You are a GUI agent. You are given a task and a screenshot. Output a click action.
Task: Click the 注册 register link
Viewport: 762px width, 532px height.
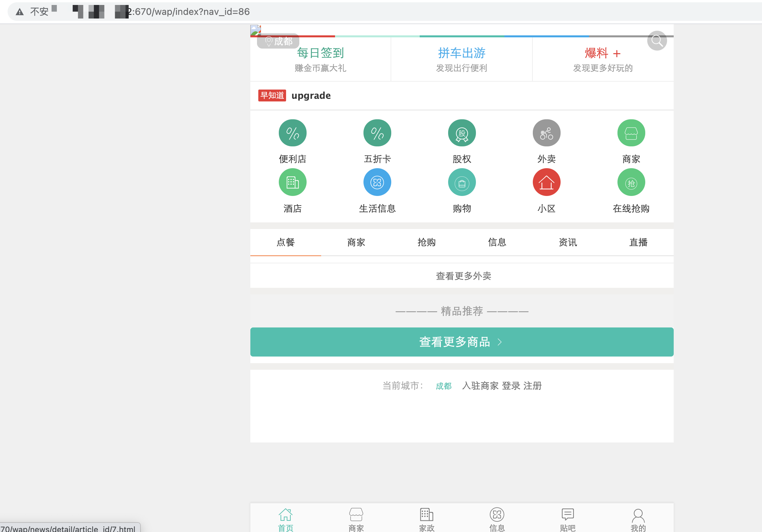pos(532,386)
